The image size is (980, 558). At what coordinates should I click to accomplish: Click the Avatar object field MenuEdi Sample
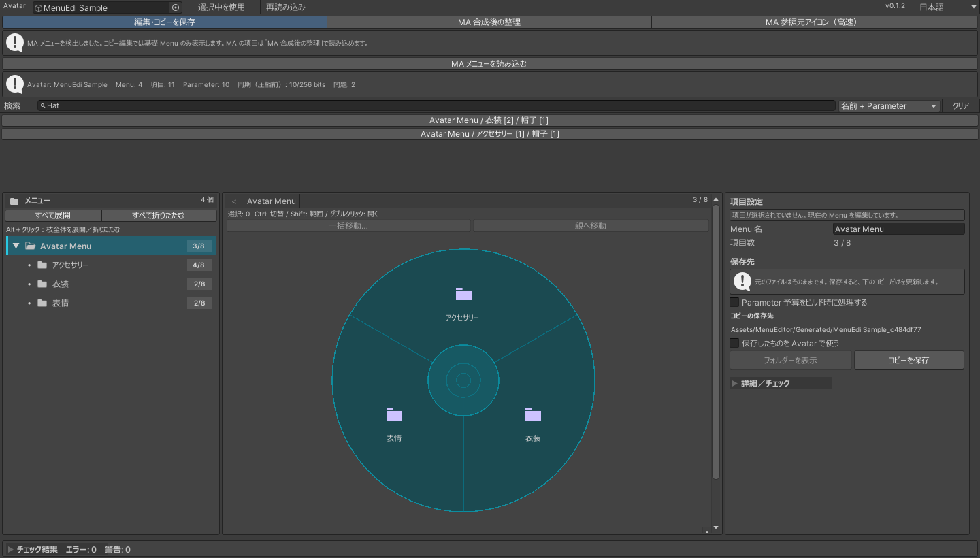[x=108, y=7]
